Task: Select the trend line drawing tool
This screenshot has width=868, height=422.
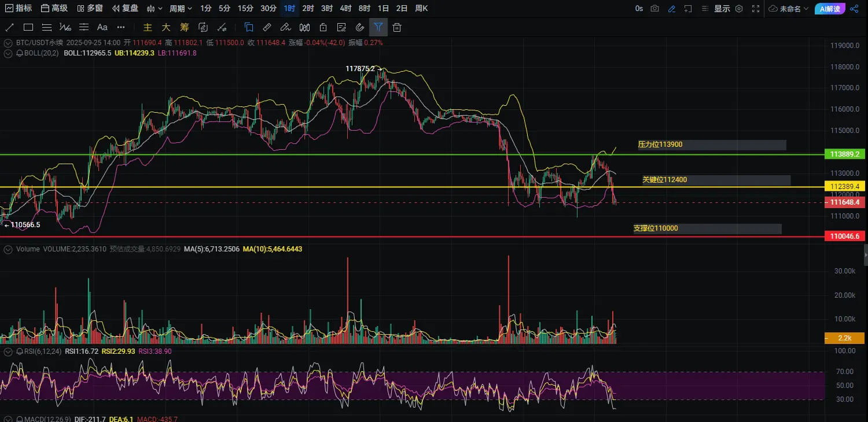Action: 9,27
